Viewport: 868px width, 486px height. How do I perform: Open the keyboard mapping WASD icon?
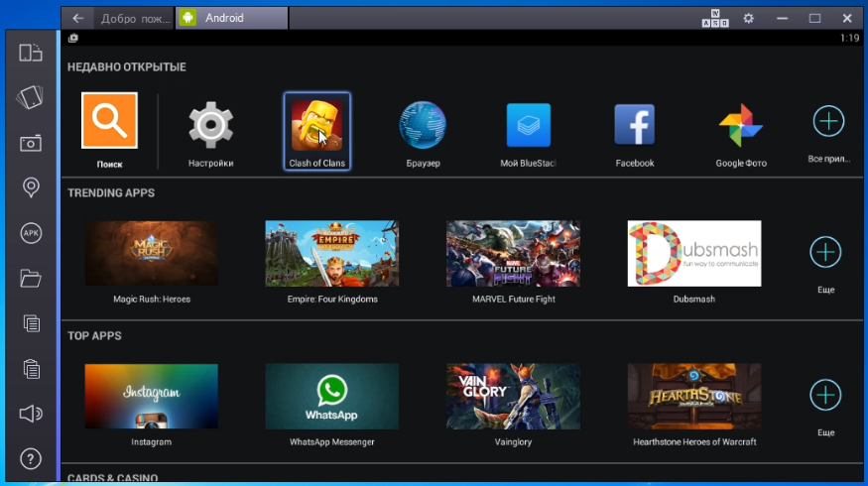pos(715,18)
